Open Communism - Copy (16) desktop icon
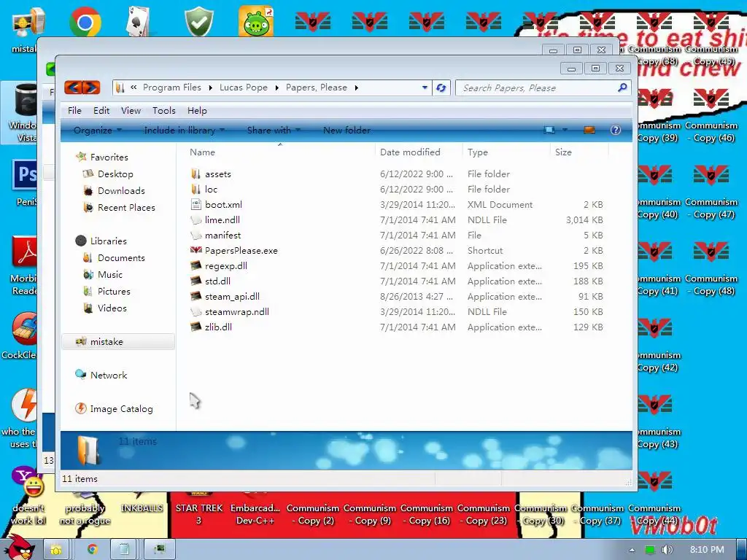 (x=426, y=515)
